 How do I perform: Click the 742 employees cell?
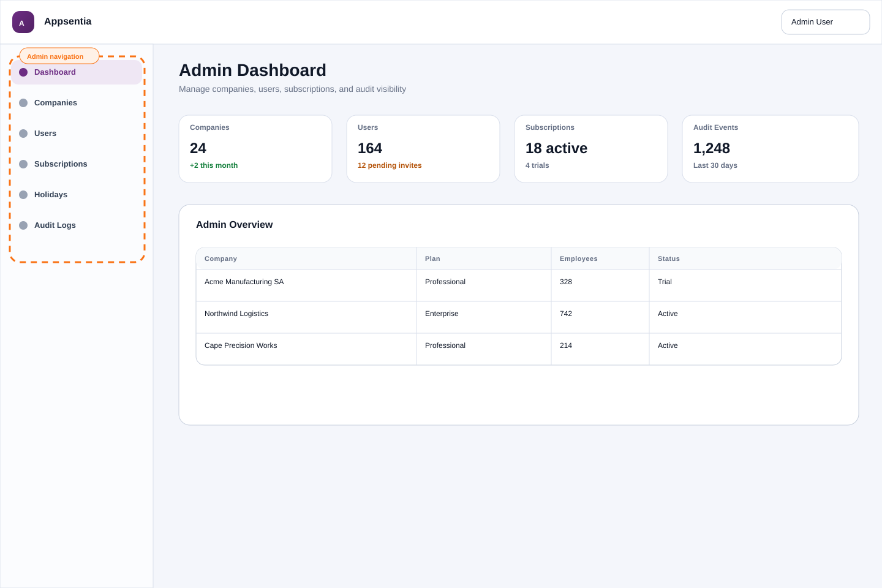[x=600, y=317]
